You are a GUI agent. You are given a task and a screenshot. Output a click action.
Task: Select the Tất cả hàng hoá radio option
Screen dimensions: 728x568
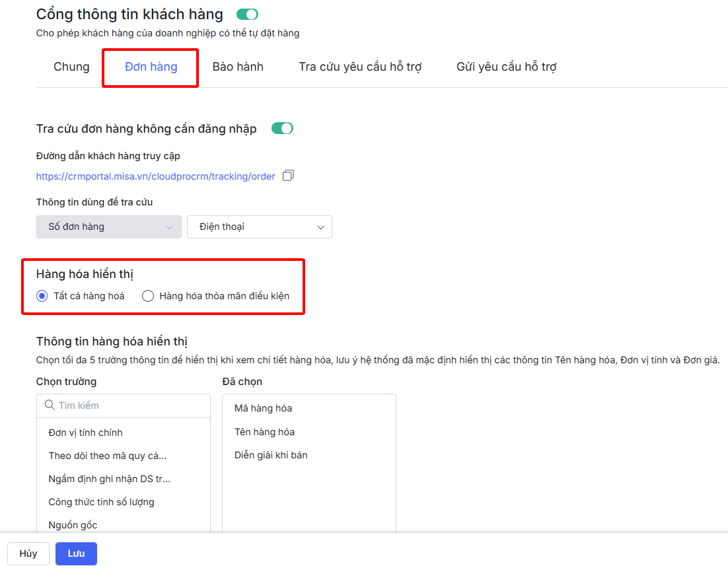click(42, 296)
